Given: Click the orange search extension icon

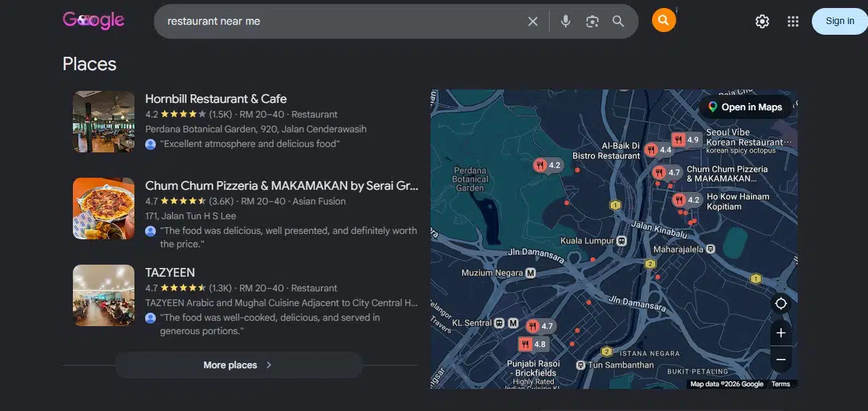Looking at the screenshot, I should point(663,20).
